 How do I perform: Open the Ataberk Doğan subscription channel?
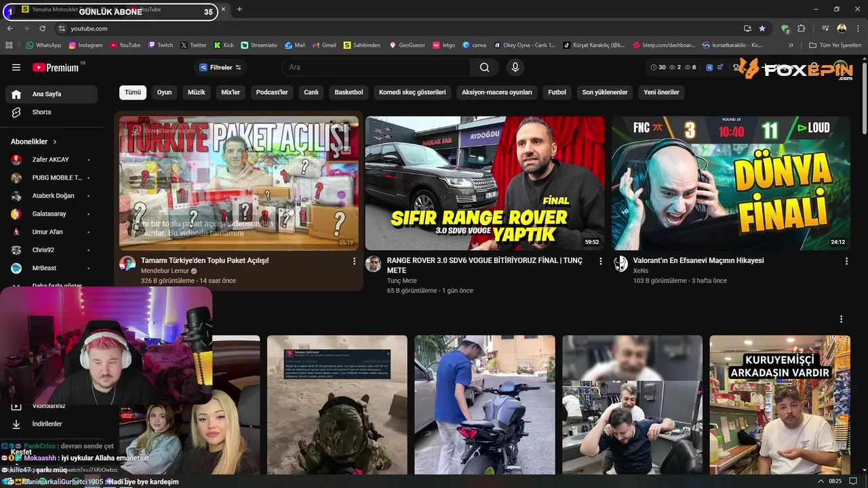tap(52, 196)
